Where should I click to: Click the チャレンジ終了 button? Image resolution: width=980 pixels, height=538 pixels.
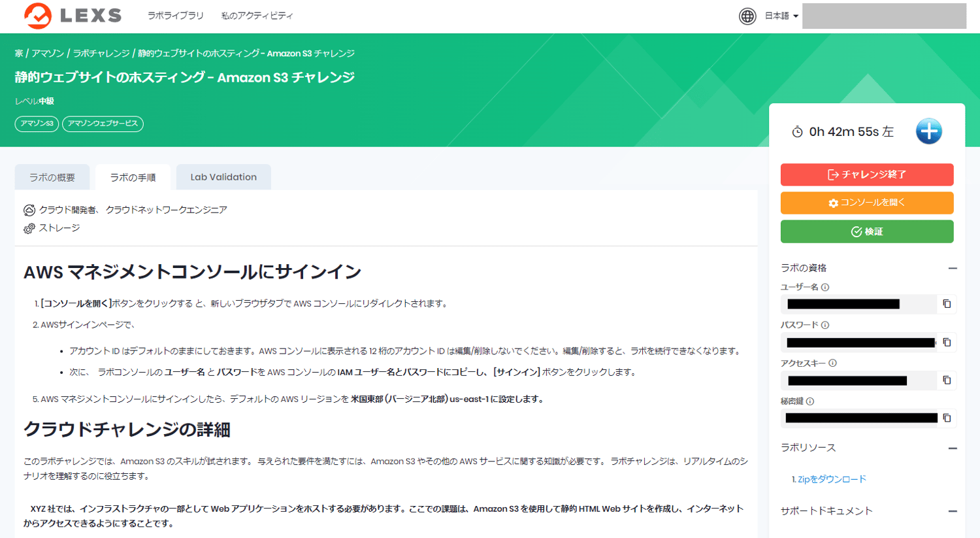tap(867, 175)
